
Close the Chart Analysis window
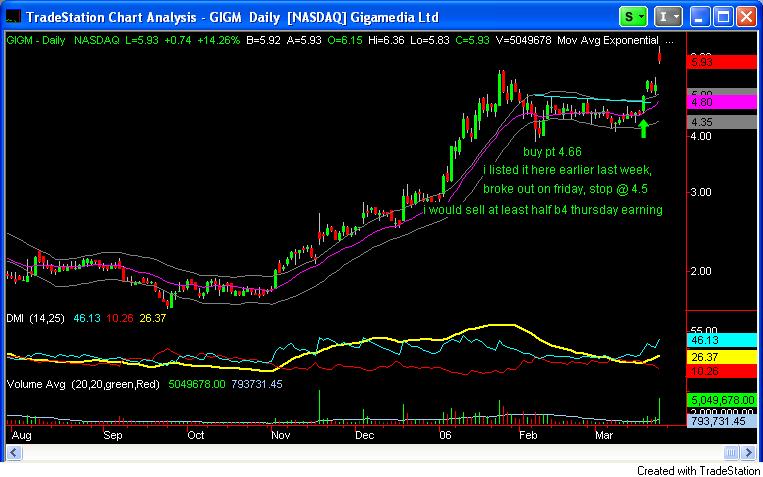click(x=745, y=17)
